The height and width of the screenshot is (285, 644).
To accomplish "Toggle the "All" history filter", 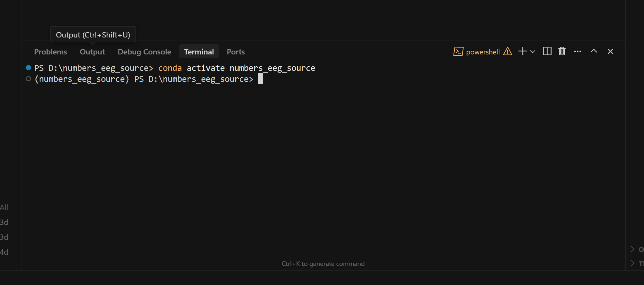I will 4,207.
